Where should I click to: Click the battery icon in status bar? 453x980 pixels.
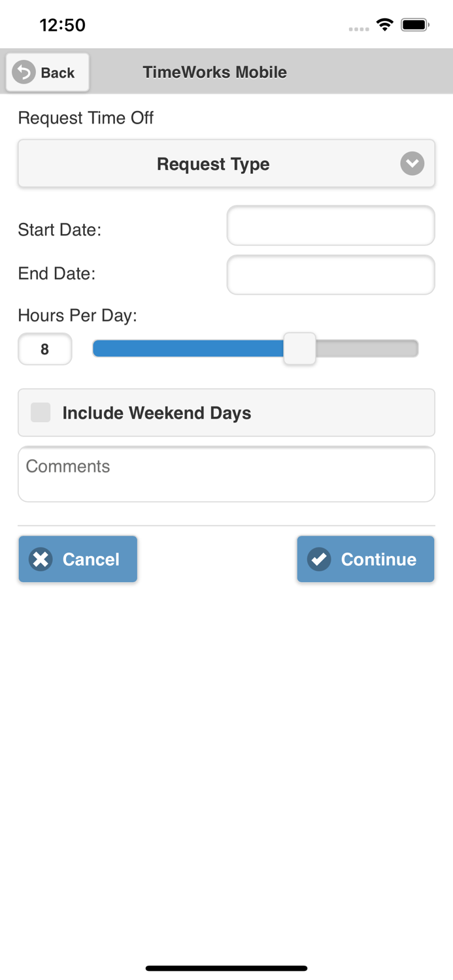point(414,24)
